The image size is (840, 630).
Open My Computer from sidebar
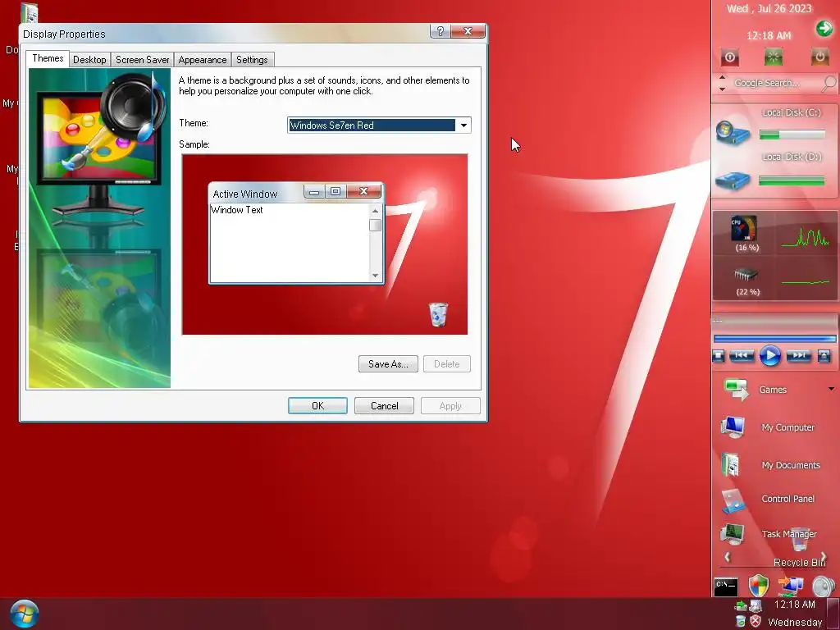(768, 427)
